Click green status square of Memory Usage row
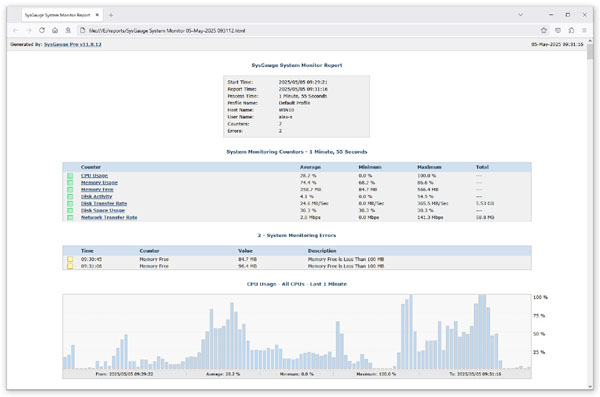 click(x=70, y=183)
